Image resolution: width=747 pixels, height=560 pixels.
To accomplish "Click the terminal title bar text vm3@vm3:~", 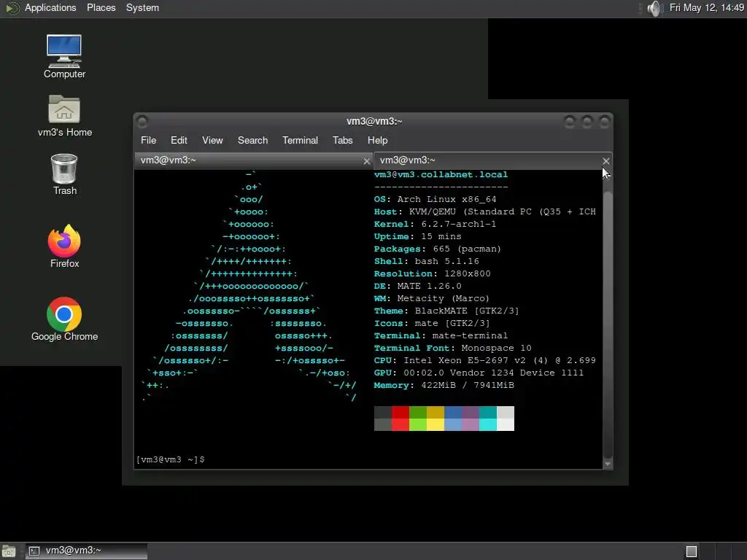I will point(374,122).
